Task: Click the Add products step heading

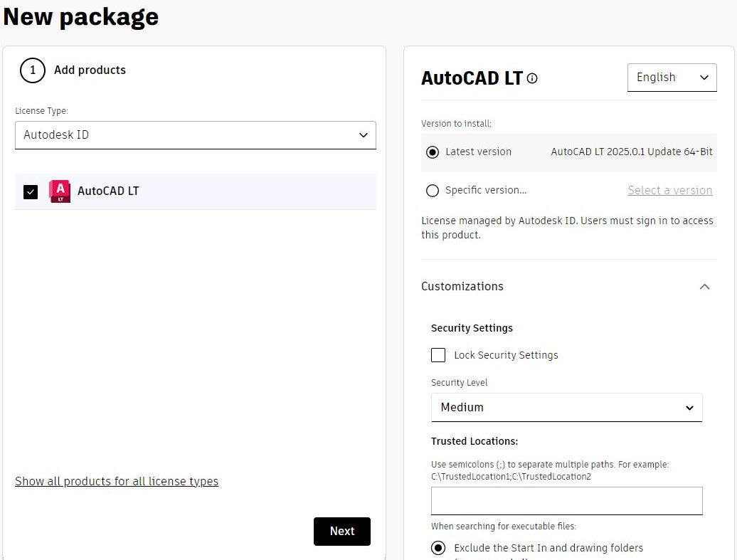Action: [90, 70]
